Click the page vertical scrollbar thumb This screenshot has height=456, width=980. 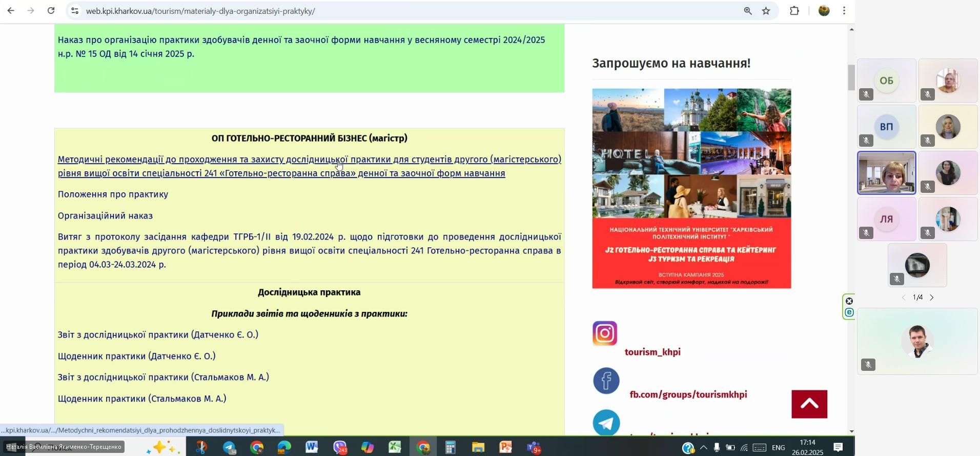pyautogui.click(x=851, y=77)
